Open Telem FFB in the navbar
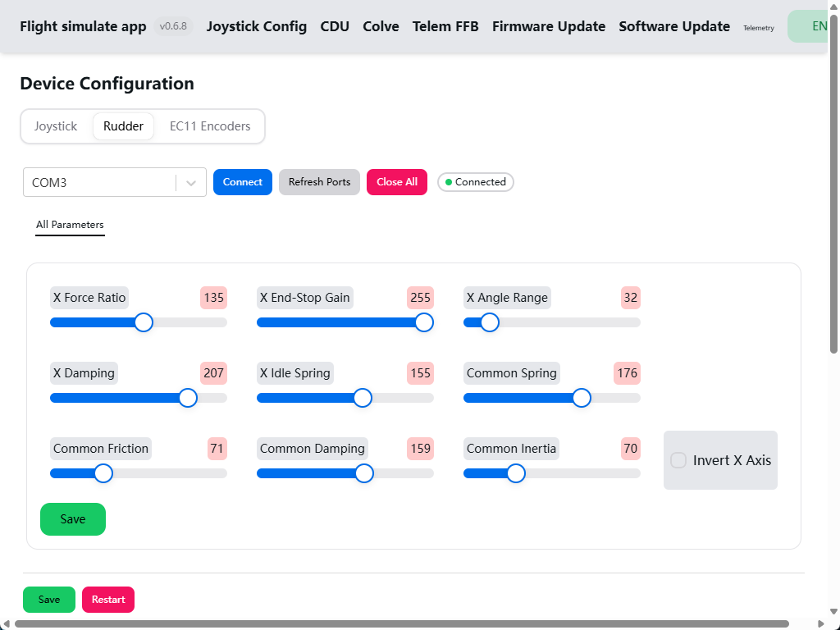 [x=445, y=26]
